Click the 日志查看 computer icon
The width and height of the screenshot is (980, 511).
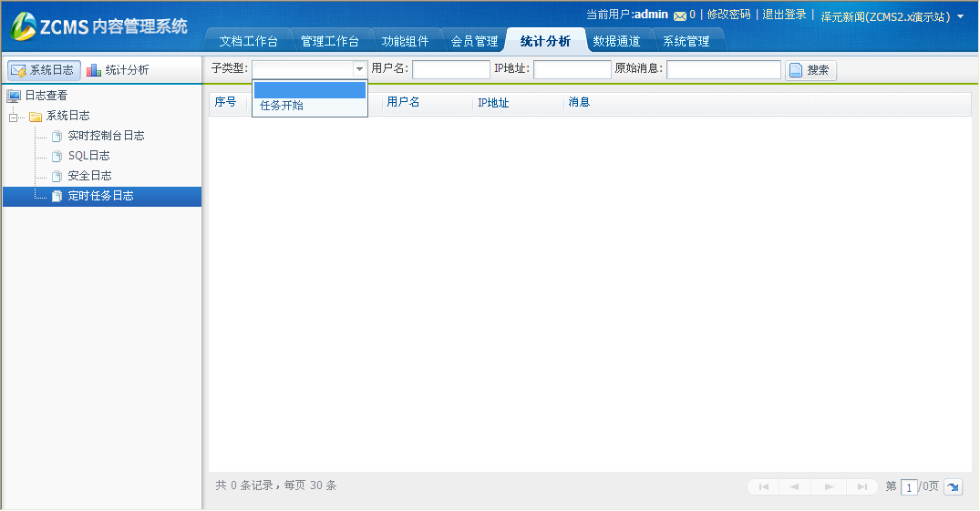tap(14, 96)
